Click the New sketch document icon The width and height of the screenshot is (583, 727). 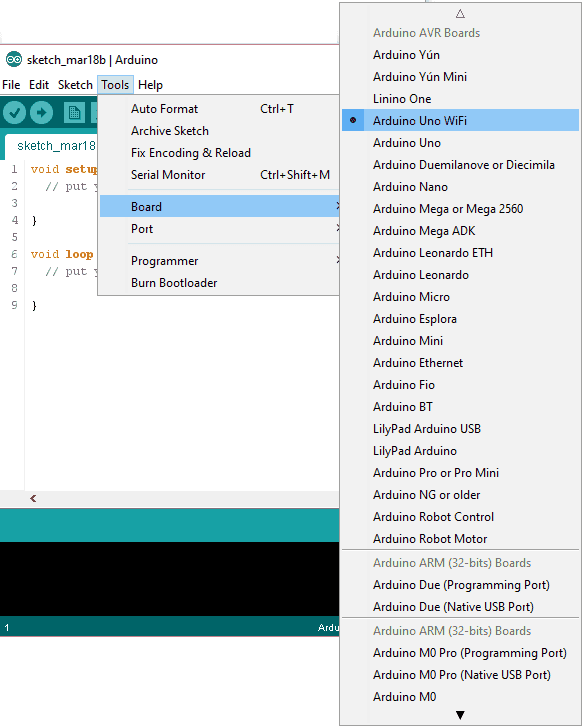coord(74,113)
